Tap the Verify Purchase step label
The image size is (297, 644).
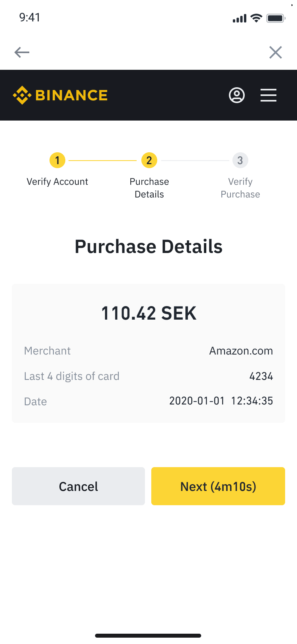point(240,188)
